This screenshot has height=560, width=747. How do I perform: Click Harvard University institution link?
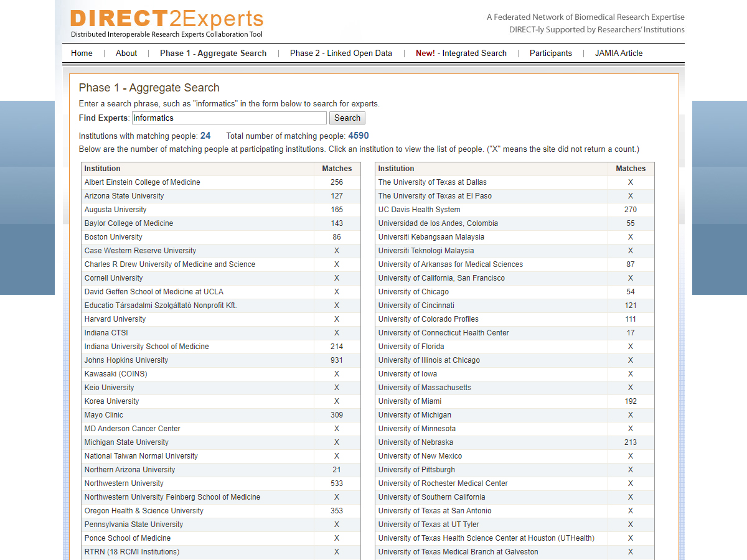[x=115, y=319]
